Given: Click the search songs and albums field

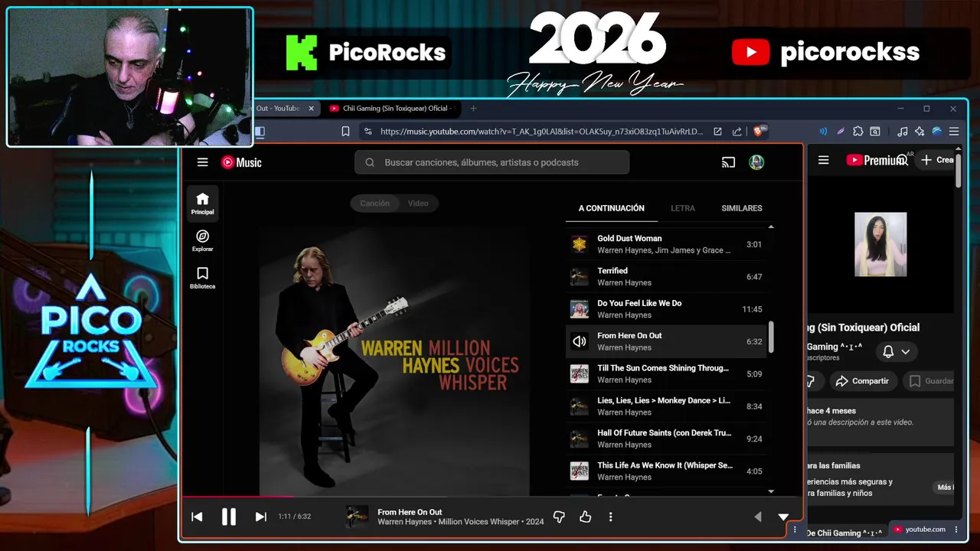Looking at the screenshot, I should tap(492, 162).
